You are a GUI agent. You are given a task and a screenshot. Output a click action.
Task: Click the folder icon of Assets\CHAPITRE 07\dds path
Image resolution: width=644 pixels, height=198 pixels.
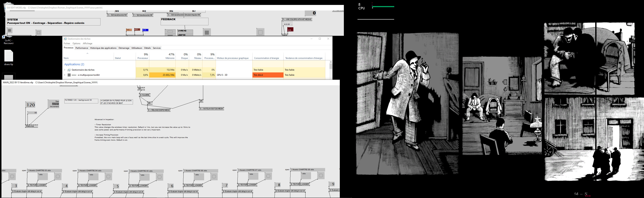239,170
